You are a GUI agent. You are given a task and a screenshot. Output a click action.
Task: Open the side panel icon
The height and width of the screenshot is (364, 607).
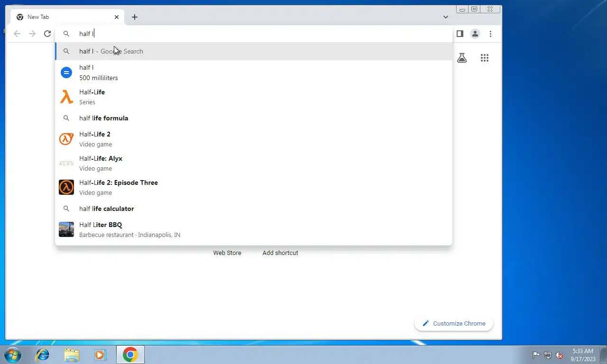click(x=460, y=34)
